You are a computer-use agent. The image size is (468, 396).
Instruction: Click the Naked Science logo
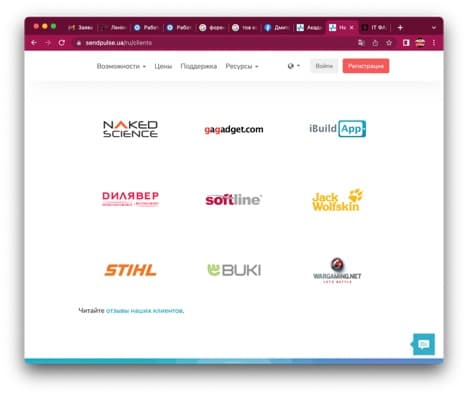pos(130,129)
